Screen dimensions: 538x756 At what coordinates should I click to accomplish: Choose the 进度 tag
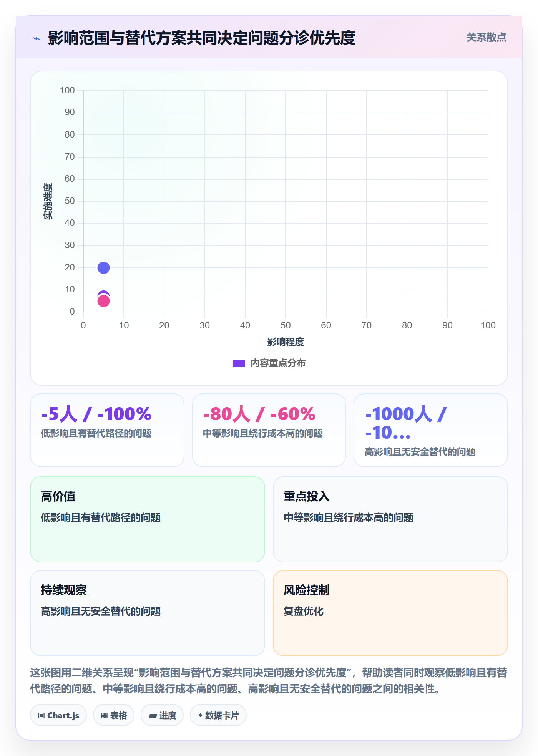click(162, 715)
